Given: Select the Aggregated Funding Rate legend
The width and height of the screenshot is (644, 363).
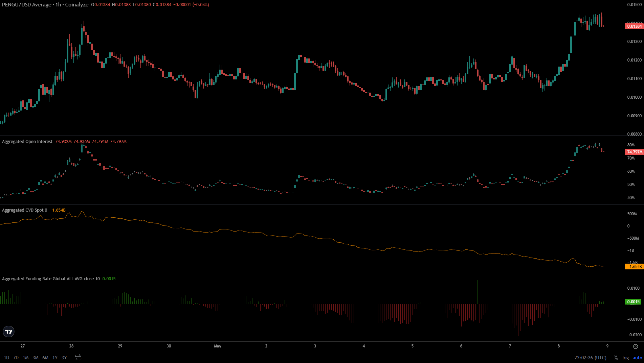Looking at the screenshot, I should [x=51, y=279].
